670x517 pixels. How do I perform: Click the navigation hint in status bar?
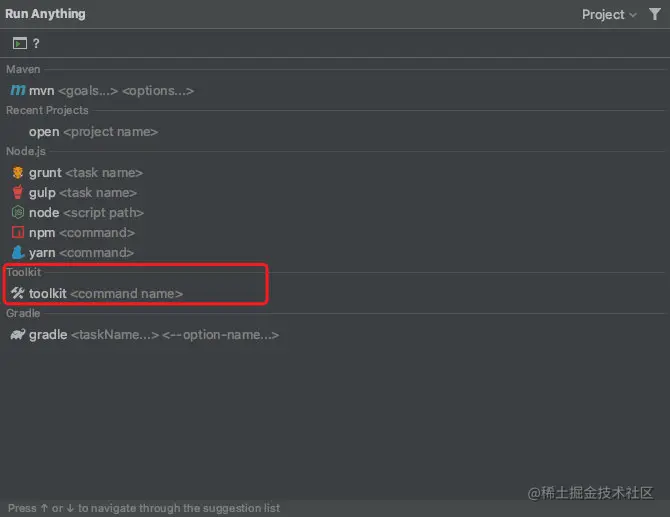coord(144,508)
